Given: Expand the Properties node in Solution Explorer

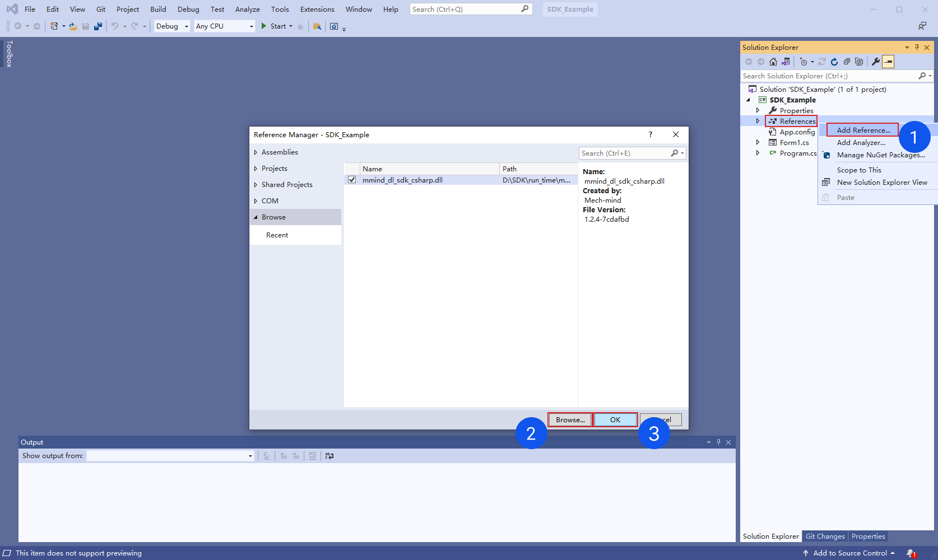Looking at the screenshot, I should [758, 111].
